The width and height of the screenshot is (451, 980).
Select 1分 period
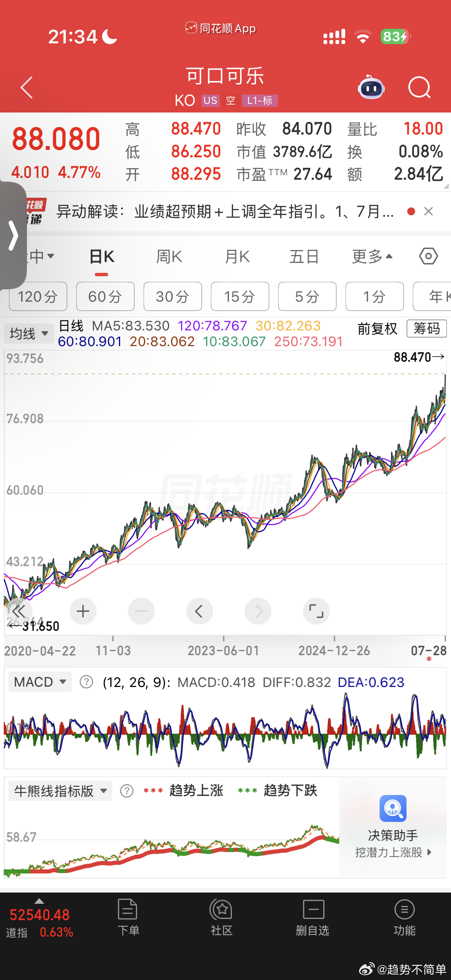pos(375,296)
